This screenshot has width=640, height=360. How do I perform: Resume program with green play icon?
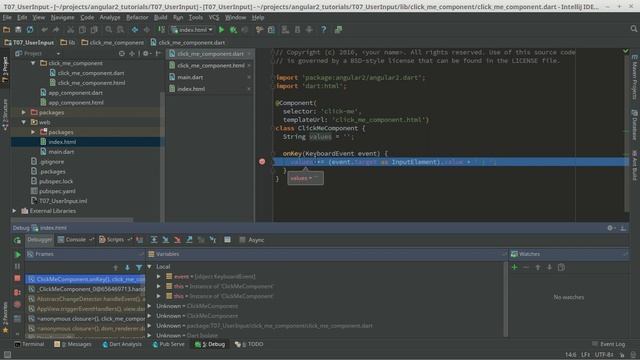[17, 255]
